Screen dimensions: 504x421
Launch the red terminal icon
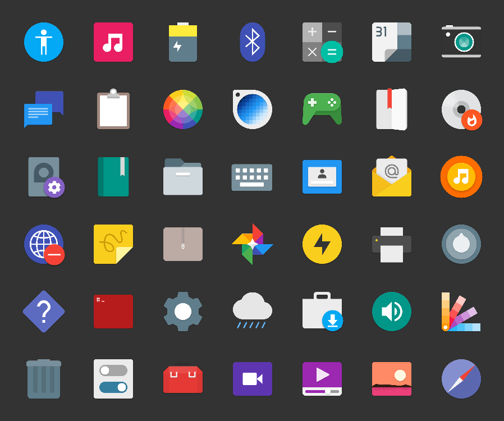coord(113,312)
